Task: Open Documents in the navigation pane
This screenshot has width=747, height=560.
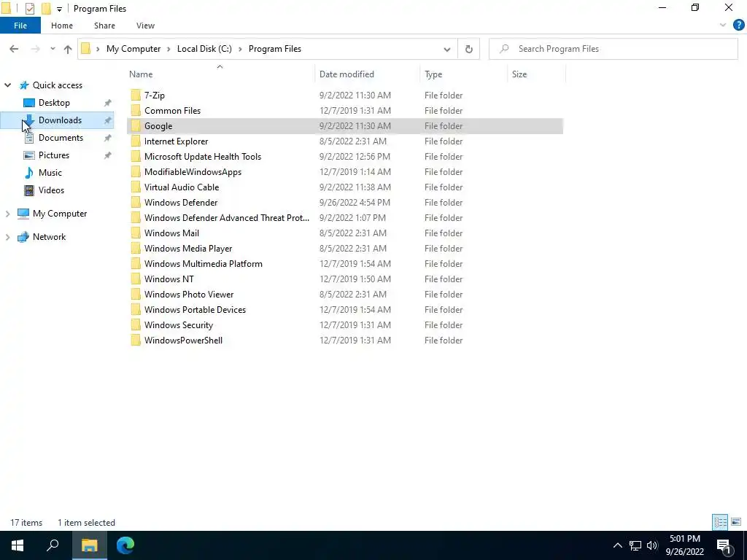Action: pyautogui.click(x=61, y=138)
